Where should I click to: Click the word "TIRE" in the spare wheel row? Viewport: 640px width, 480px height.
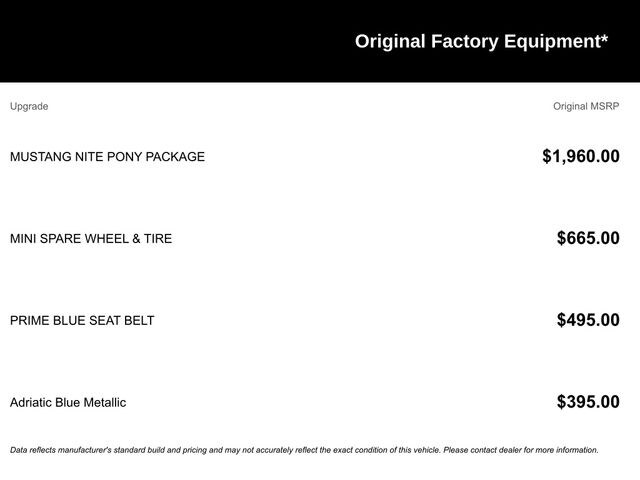(x=158, y=239)
